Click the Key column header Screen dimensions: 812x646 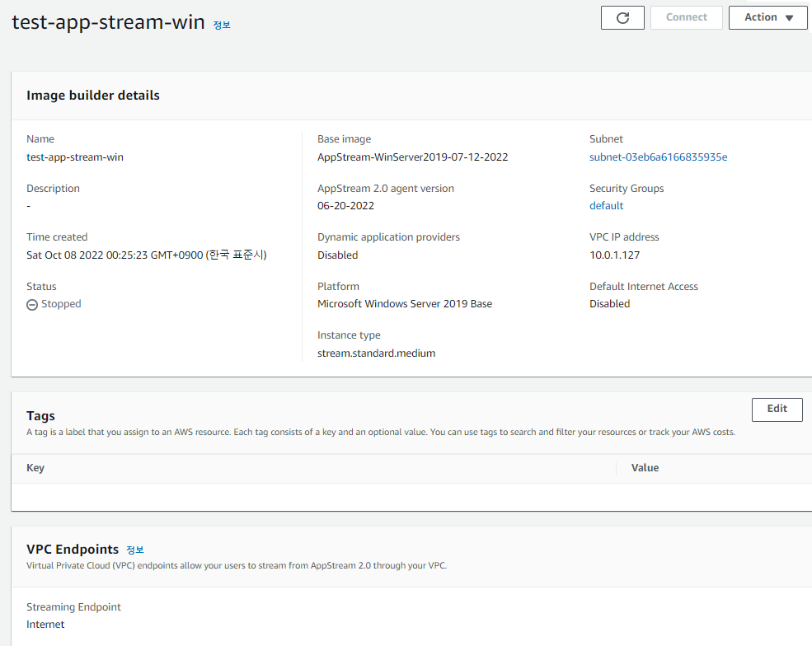click(35, 468)
